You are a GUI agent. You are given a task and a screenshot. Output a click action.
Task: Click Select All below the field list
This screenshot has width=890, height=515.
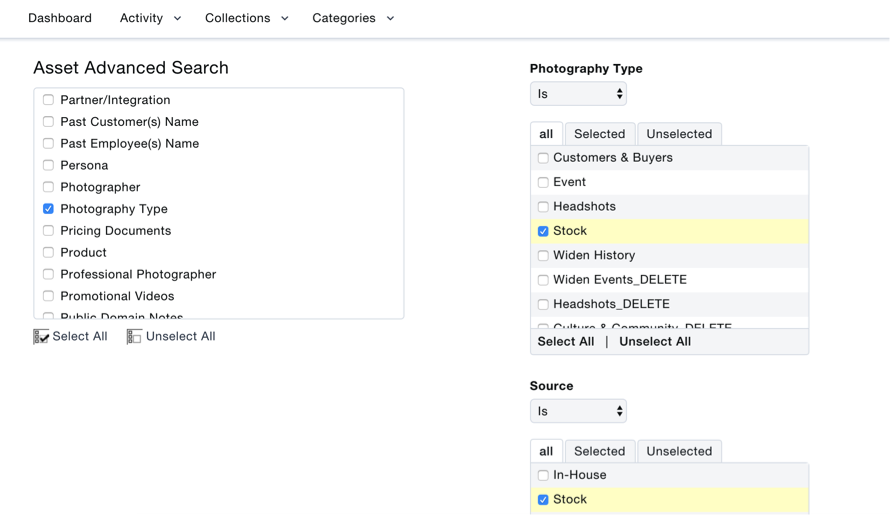79,336
